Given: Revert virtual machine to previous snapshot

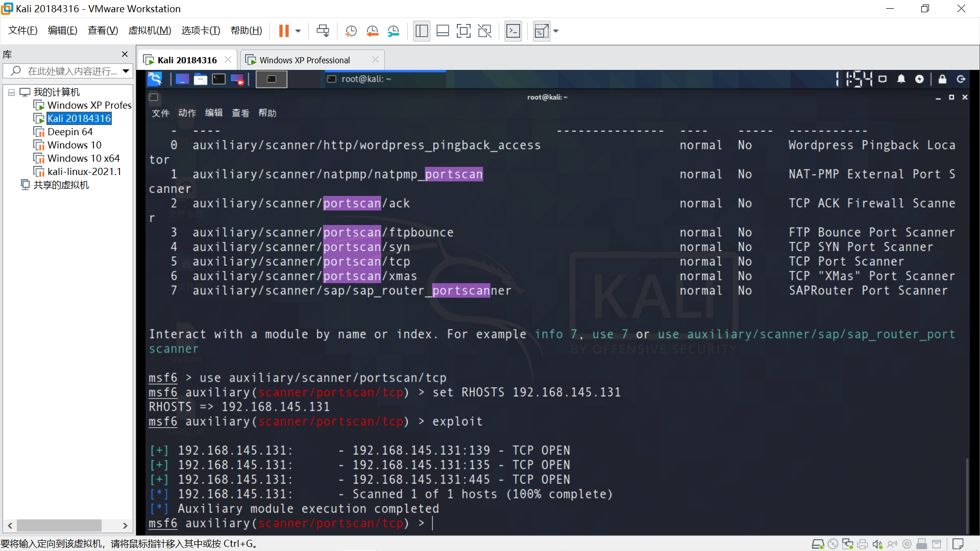Looking at the screenshot, I should coord(372,31).
